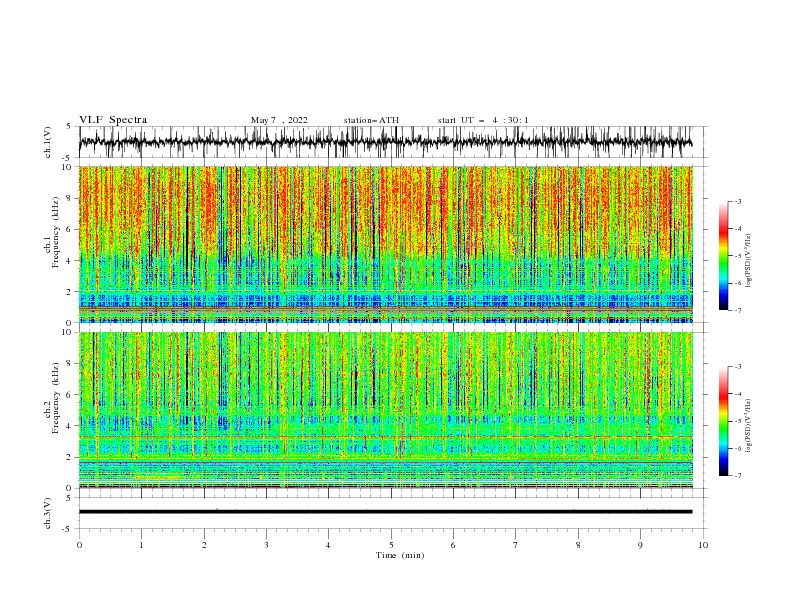The height and width of the screenshot is (612, 792).
Task: Click the time-axis tick label "5"
Action: (x=391, y=545)
